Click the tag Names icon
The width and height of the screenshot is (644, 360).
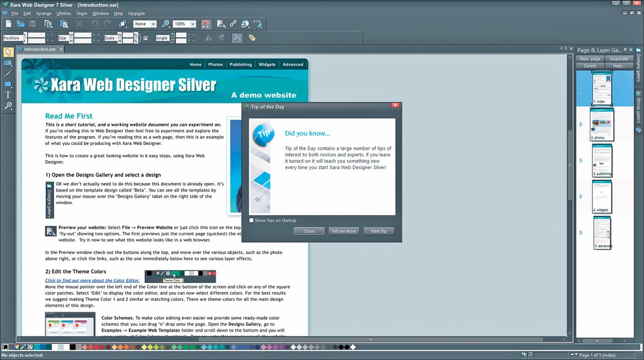click(252, 38)
